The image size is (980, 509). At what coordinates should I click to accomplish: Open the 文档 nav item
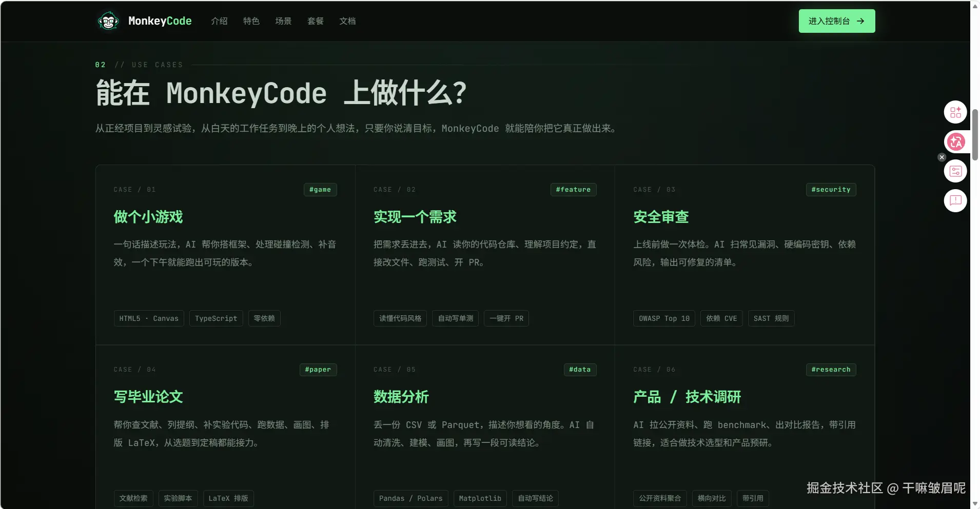click(347, 21)
